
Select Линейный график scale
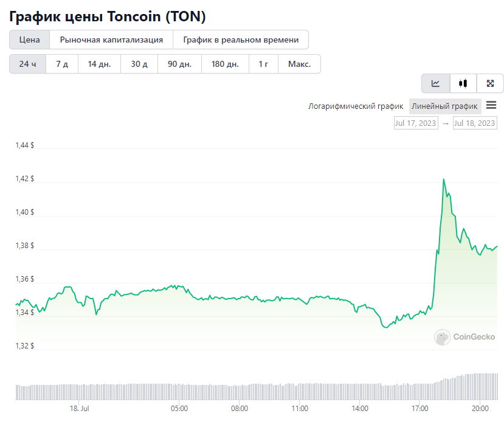pyautogui.click(x=445, y=106)
